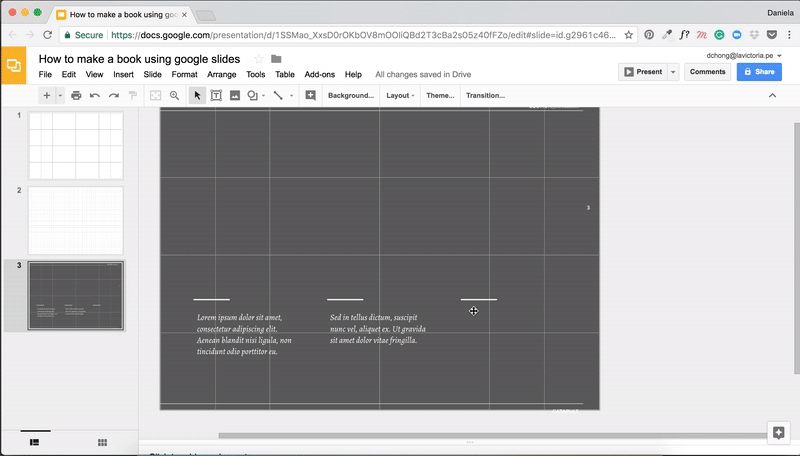800x456 pixels.
Task: Select the shape tool
Action: (253, 95)
